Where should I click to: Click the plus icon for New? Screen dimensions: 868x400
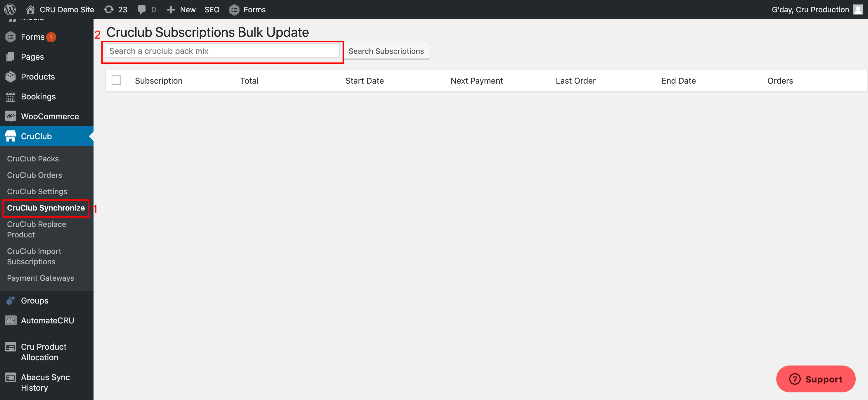coord(171,9)
